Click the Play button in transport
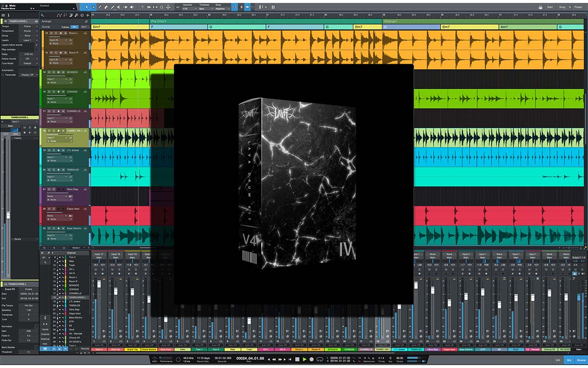588x368 pixels. coord(304,359)
